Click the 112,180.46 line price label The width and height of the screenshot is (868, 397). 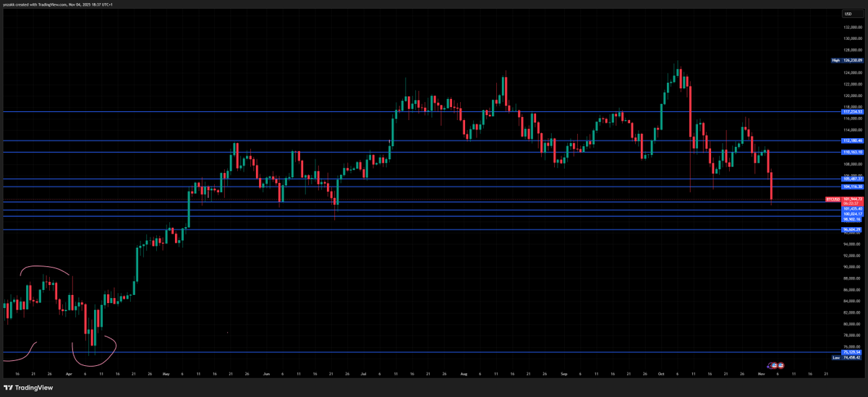point(853,141)
